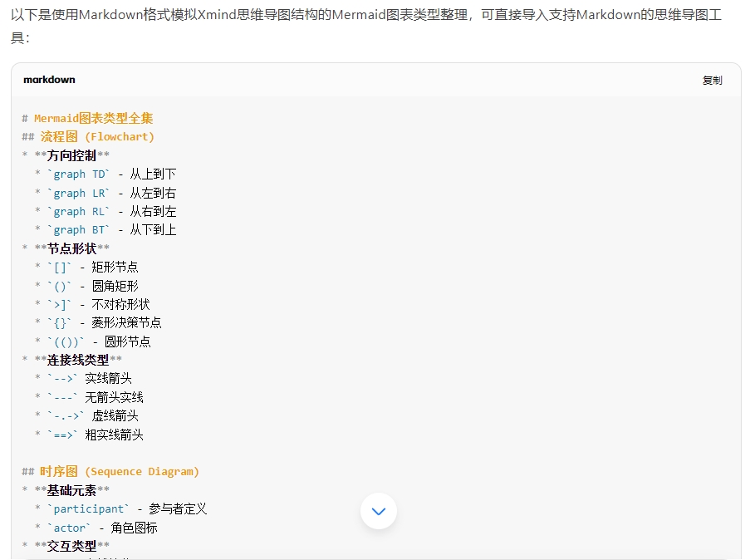
Task: Select the 菱形决策节点 line
Action: pyautogui.click(x=98, y=322)
